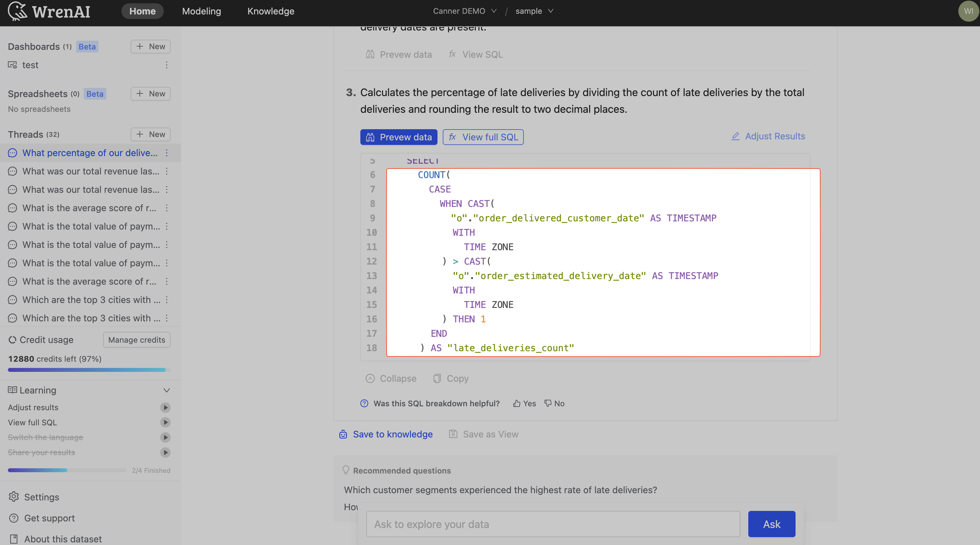Screen dimensions: 980x545
Task: Open options for third 'total value of paym...' thread
Action: [x=167, y=263]
